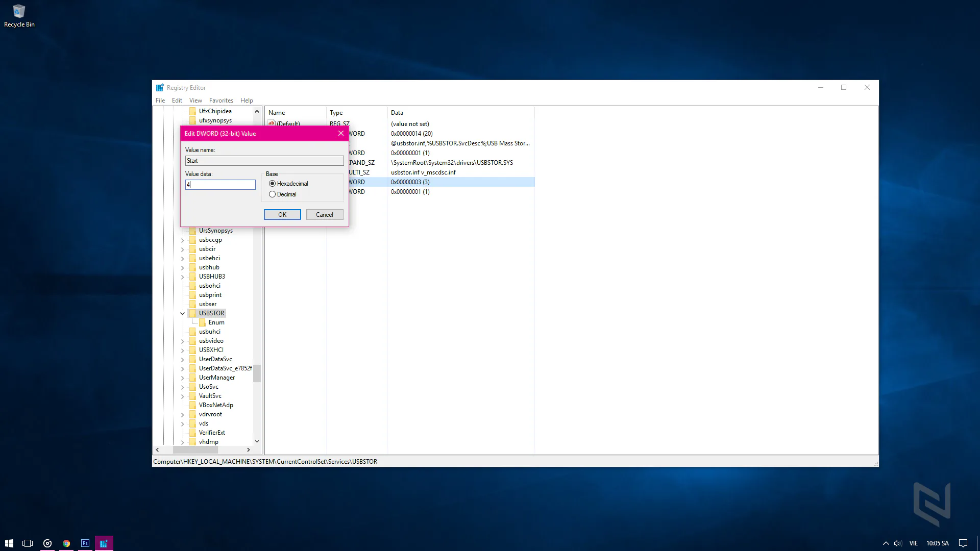Open Task View from the taskbar

tap(28, 543)
